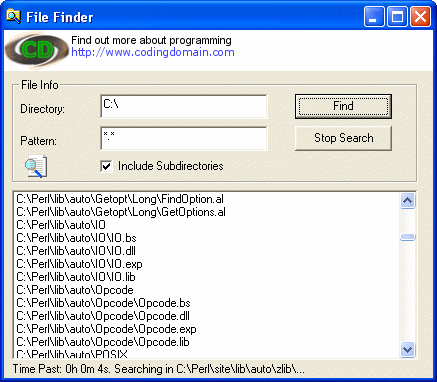Minimize the File Finder window
The height and width of the screenshot is (382, 437).
pyautogui.click(x=374, y=17)
